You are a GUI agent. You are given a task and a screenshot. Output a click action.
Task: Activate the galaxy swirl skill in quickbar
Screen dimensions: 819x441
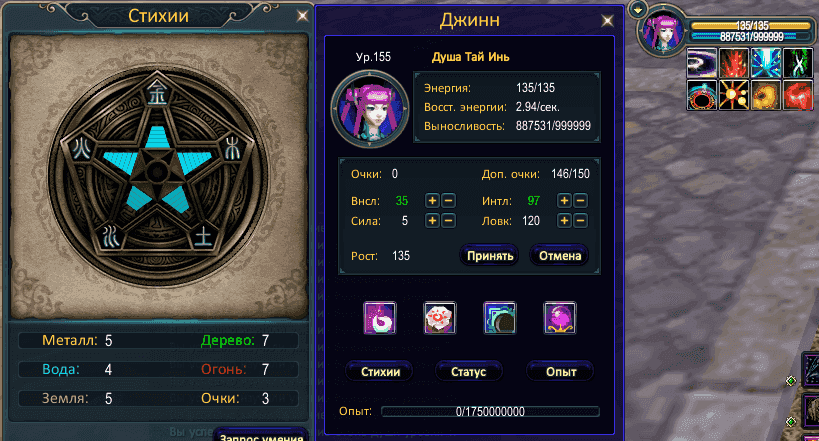coord(701,63)
